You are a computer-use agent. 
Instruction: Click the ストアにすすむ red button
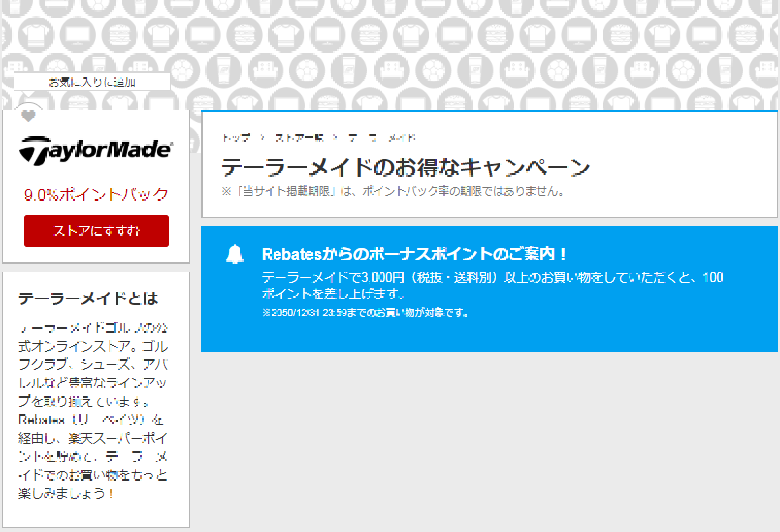(96, 231)
